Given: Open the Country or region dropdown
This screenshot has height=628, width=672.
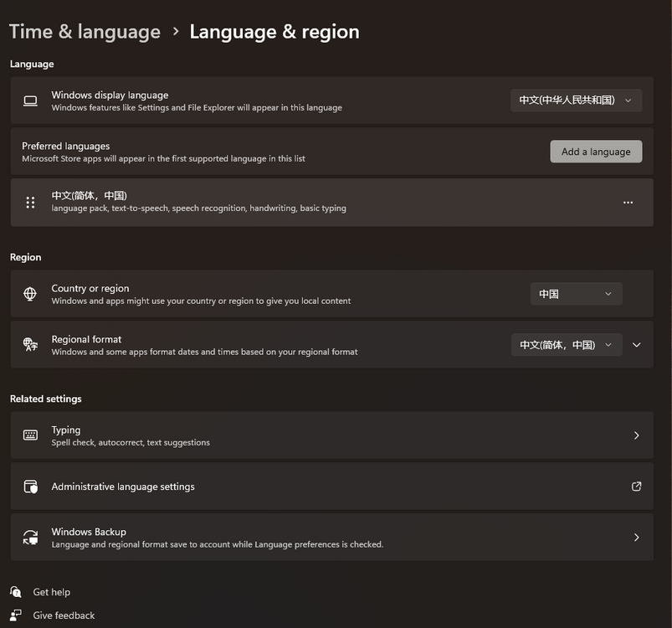Looking at the screenshot, I should click(576, 294).
